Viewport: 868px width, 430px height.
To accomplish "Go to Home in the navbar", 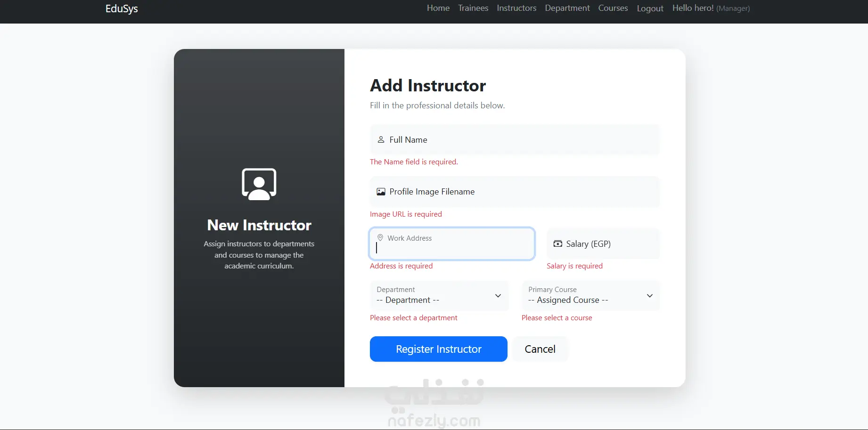I will (438, 8).
